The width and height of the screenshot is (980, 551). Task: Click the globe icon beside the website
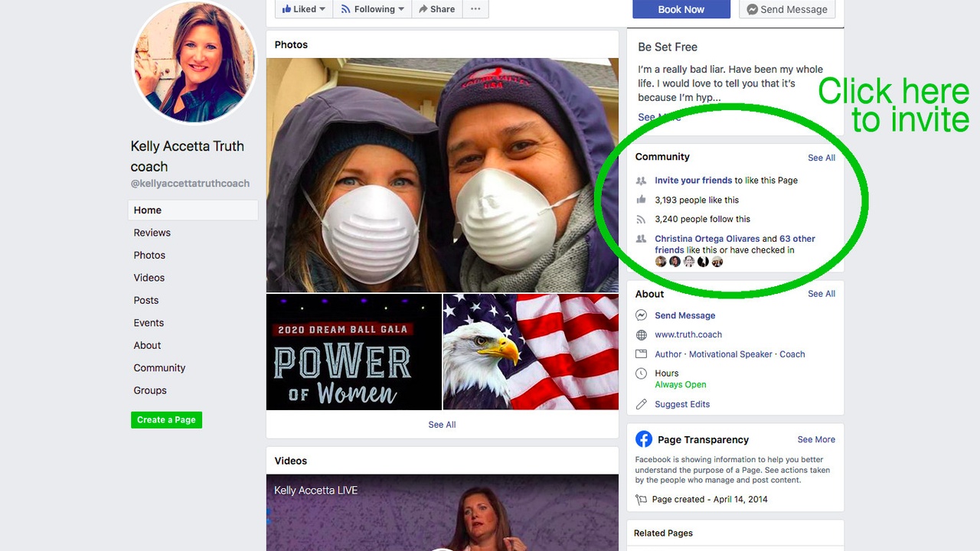(x=642, y=335)
